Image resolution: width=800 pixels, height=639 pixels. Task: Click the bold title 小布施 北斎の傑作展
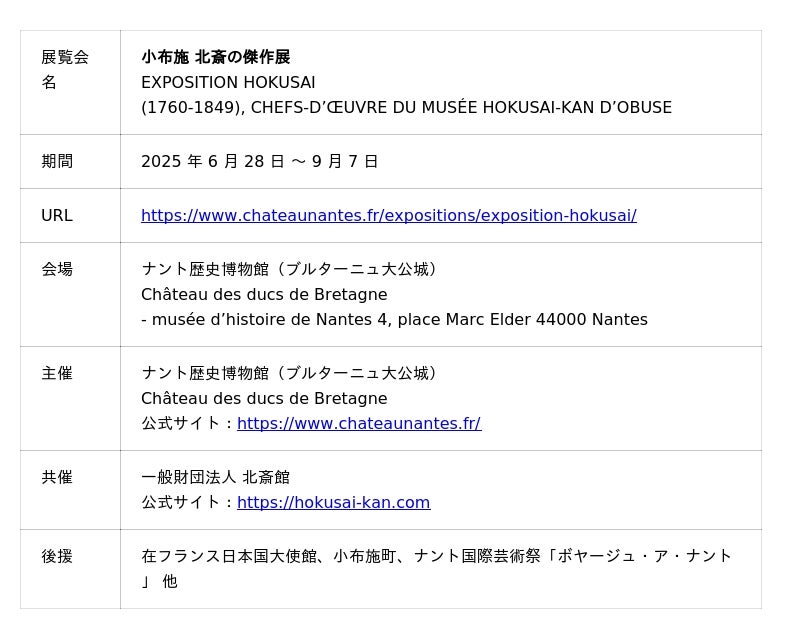(215, 57)
